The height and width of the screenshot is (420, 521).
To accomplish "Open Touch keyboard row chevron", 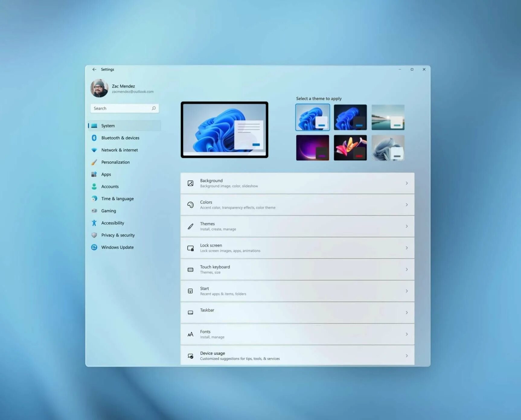I will [407, 269].
